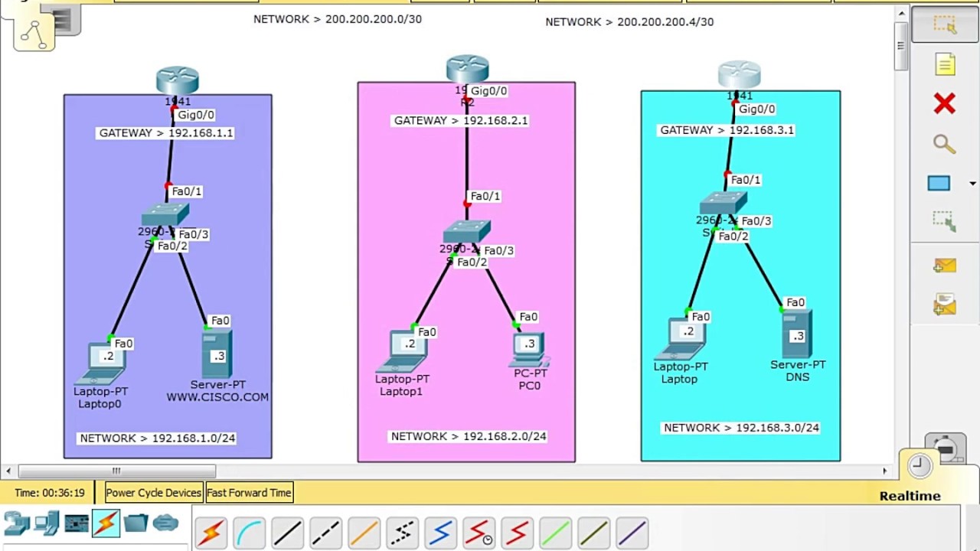Click the Time: 00:36:19 status display

coord(50,493)
